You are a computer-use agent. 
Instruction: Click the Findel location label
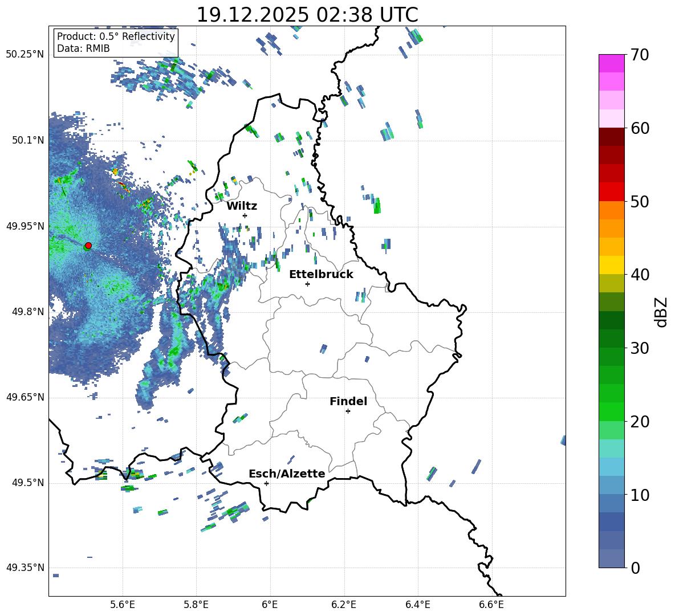tap(348, 401)
